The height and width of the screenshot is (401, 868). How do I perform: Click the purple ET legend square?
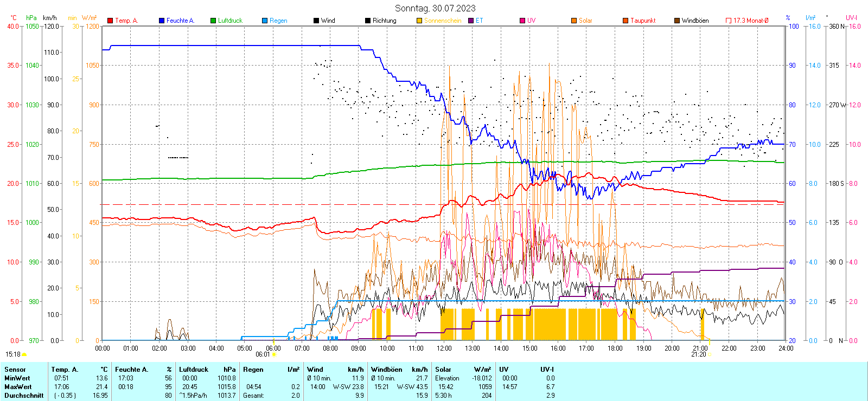[x=471, y=21]
